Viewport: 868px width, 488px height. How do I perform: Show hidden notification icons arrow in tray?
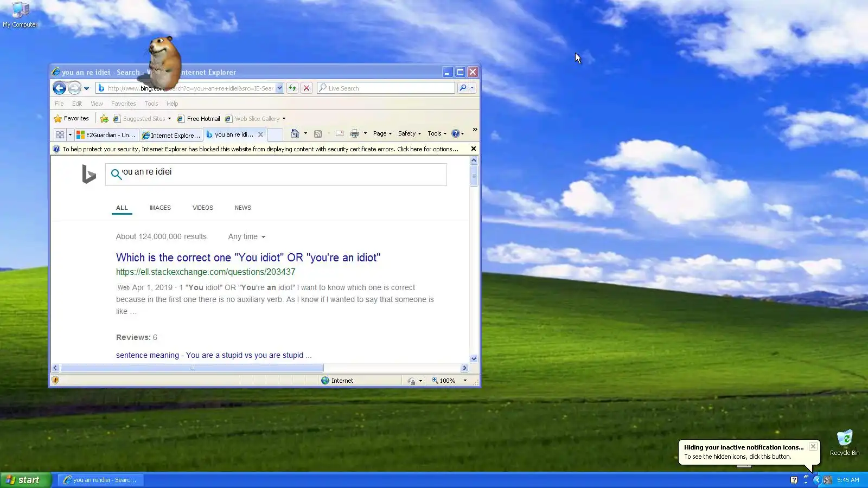(816, 480)
